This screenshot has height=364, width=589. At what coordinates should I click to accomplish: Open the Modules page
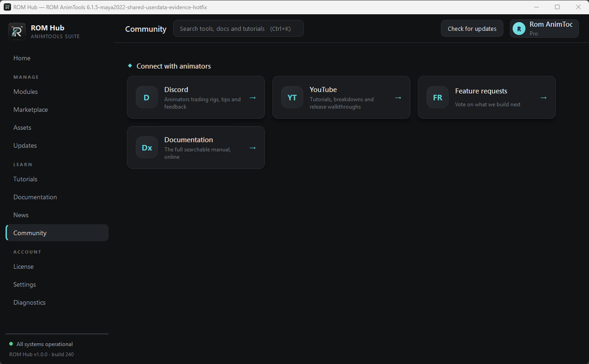click(57, 92)
